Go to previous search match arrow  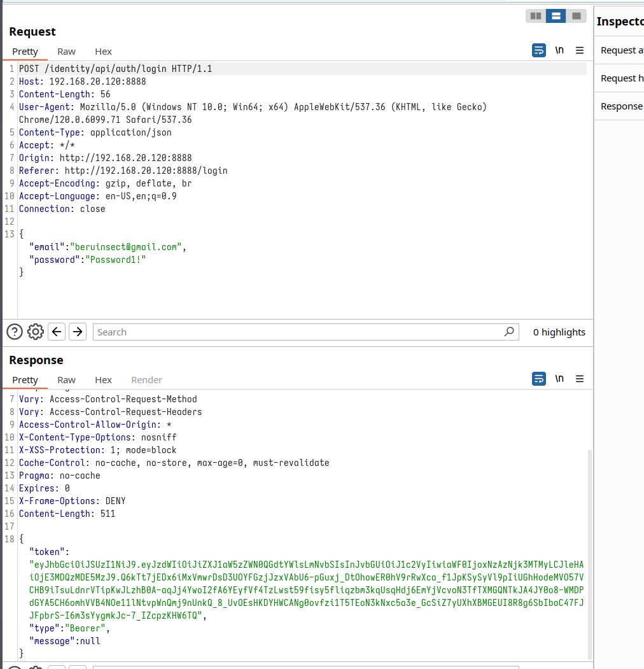click(x=57, y=332)
